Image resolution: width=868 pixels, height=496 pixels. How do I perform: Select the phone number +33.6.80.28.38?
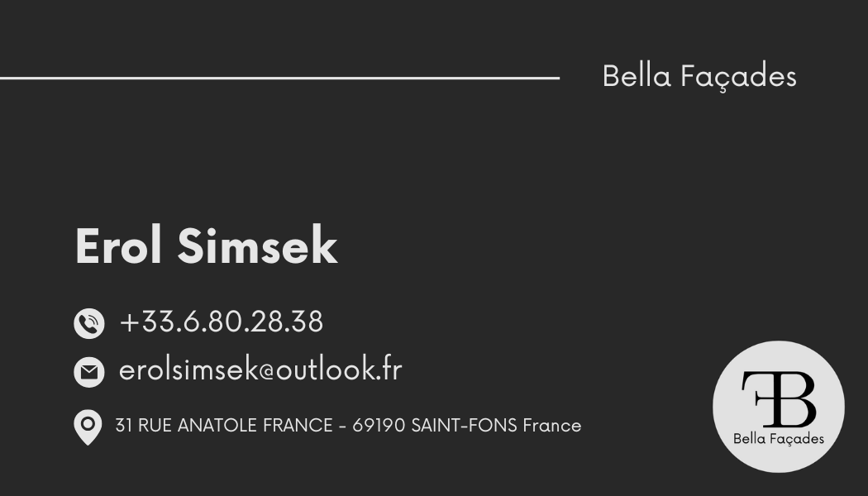221,322
